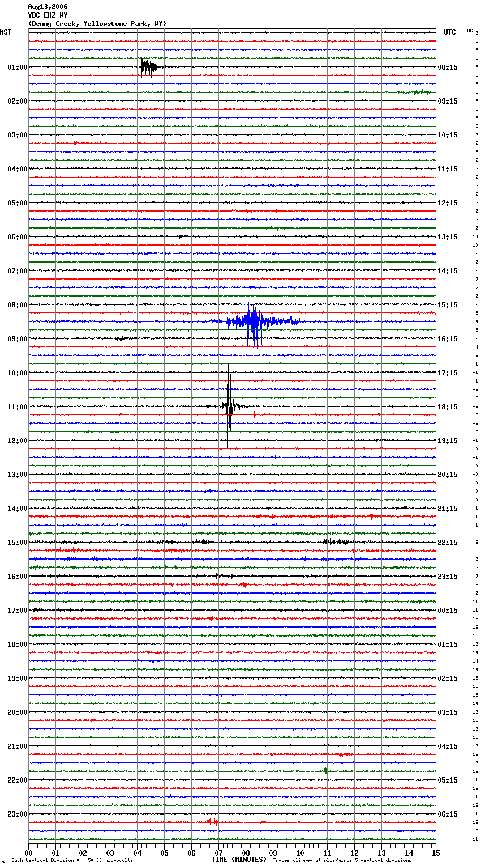481x868 pixels.
Task: Click the green noise burst after 01:30 trace end
Action: click(418, 92)
